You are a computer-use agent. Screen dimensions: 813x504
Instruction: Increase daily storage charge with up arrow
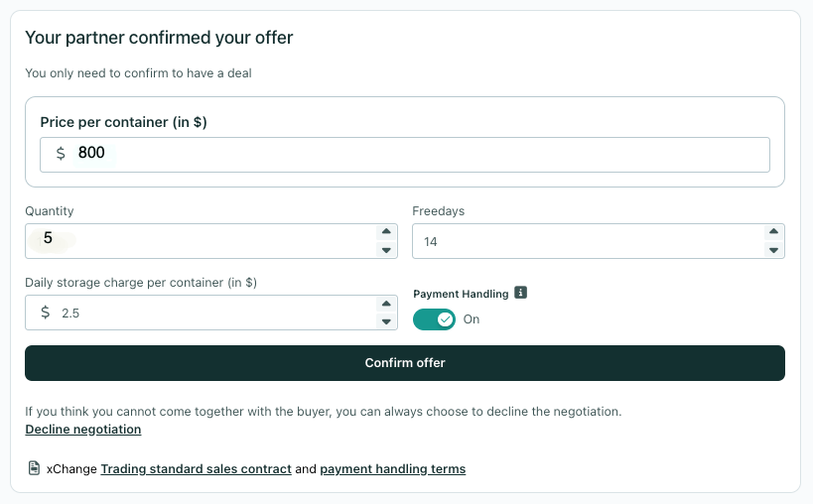pos(386,303)
